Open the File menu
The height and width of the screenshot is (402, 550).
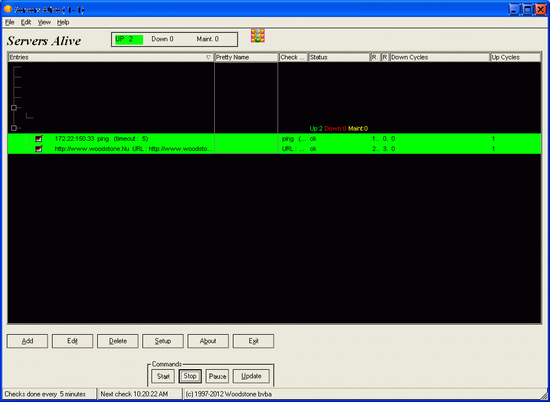(x=9, y=22)
